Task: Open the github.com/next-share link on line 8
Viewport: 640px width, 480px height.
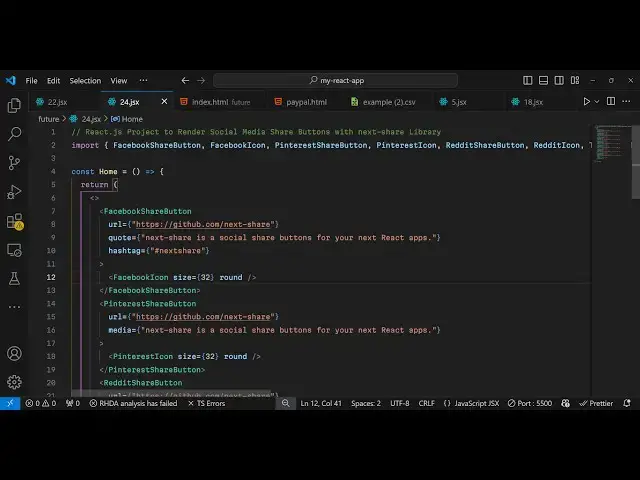Action: click(203, 224)
